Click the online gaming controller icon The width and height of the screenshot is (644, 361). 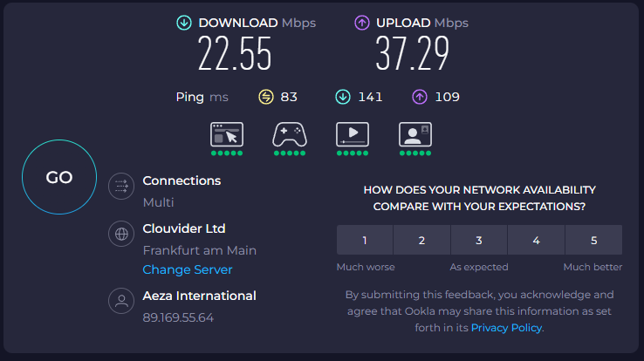tap(290, 134)
